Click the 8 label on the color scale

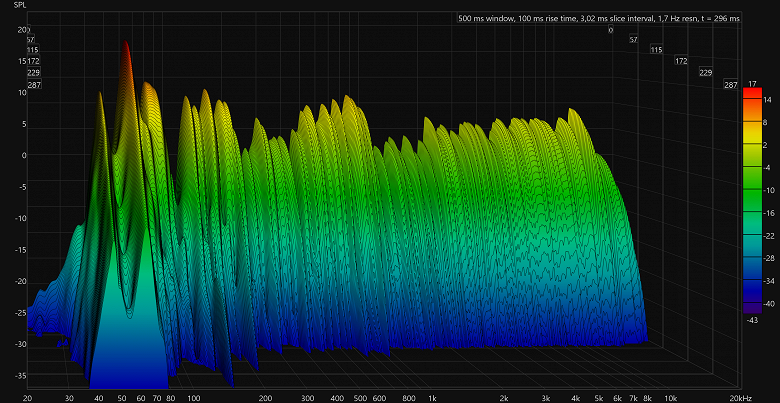[766, 122]
